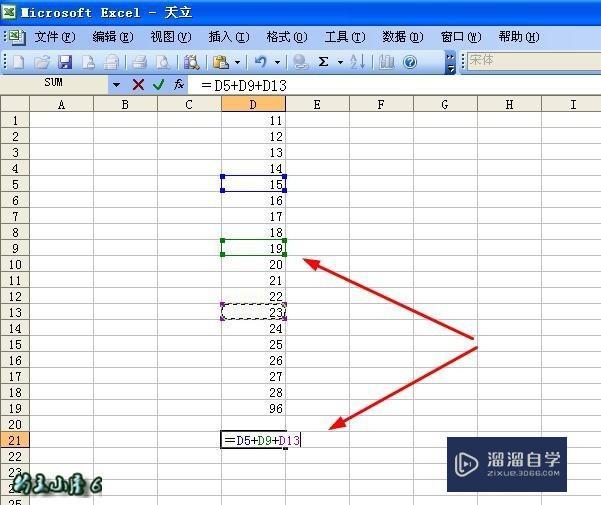Click the Save floppy disk icon
The image size is (601, 505).
point(65,62)
